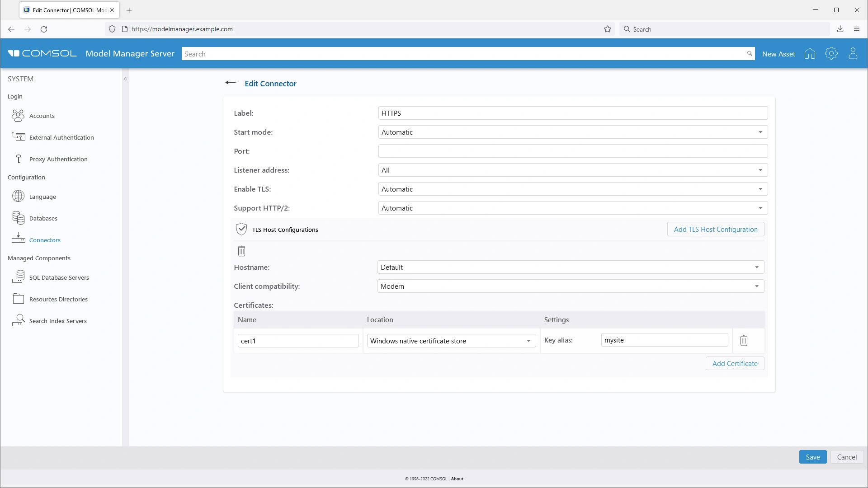Open the Accounts page icon
This screenshot has width=868, height=488.
pyautogui.click(x=18, y=116)
